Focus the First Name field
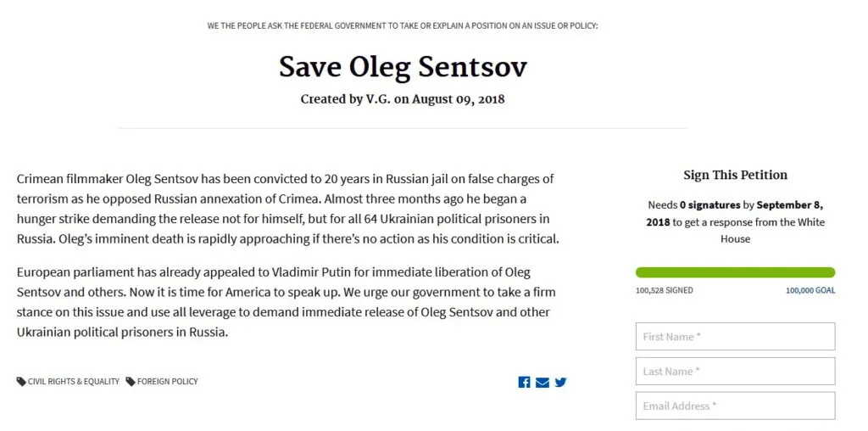The height and width of the screenshot is (431, 868). click(x=735, y=336)
